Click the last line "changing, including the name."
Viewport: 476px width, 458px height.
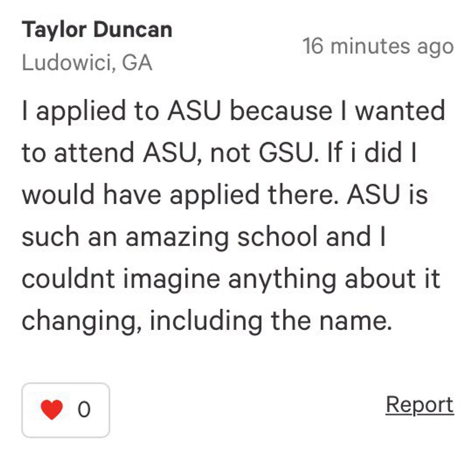click(206, 321)
